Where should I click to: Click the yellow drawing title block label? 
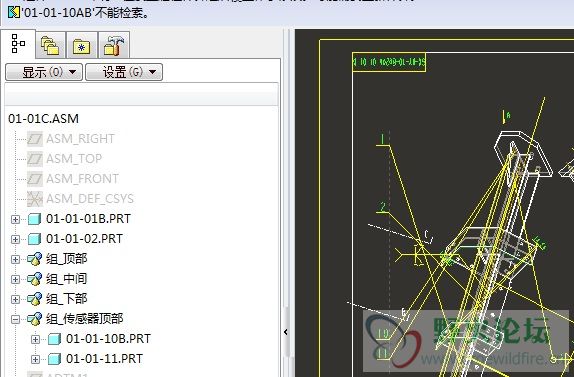tap(389, 62)
